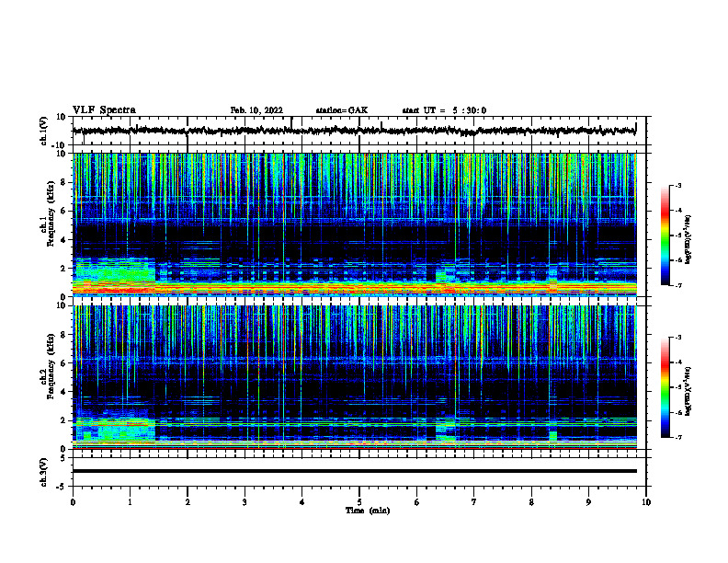Click the "8" kHz tick on ch.1 frequency axis
Screen dimensions: 728x563
(63, 182)
